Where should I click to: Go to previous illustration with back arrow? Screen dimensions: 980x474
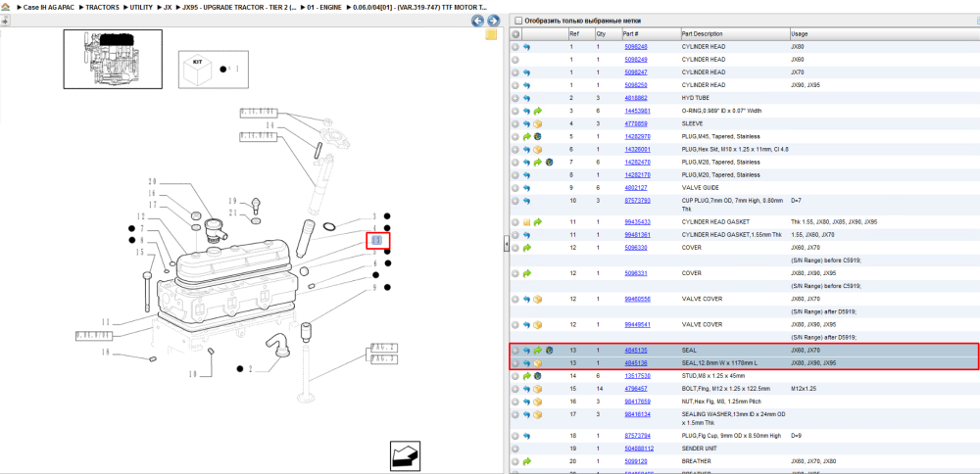[477, 21]
